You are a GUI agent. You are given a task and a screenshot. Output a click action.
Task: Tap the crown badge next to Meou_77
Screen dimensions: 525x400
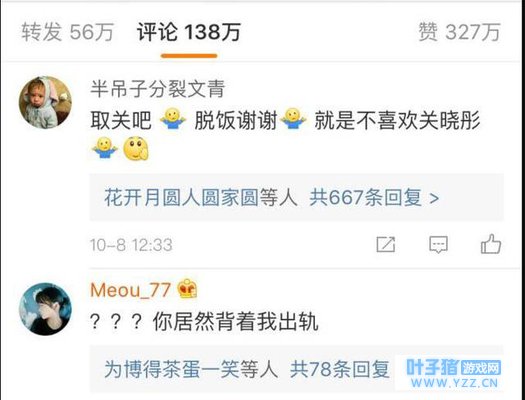188,289
